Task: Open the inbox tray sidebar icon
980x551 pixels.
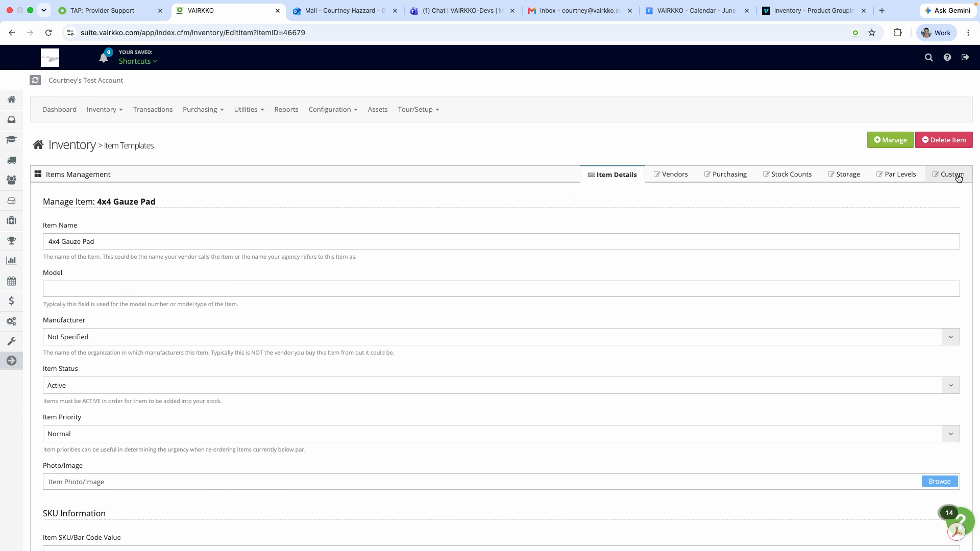Action: (11, 120)
